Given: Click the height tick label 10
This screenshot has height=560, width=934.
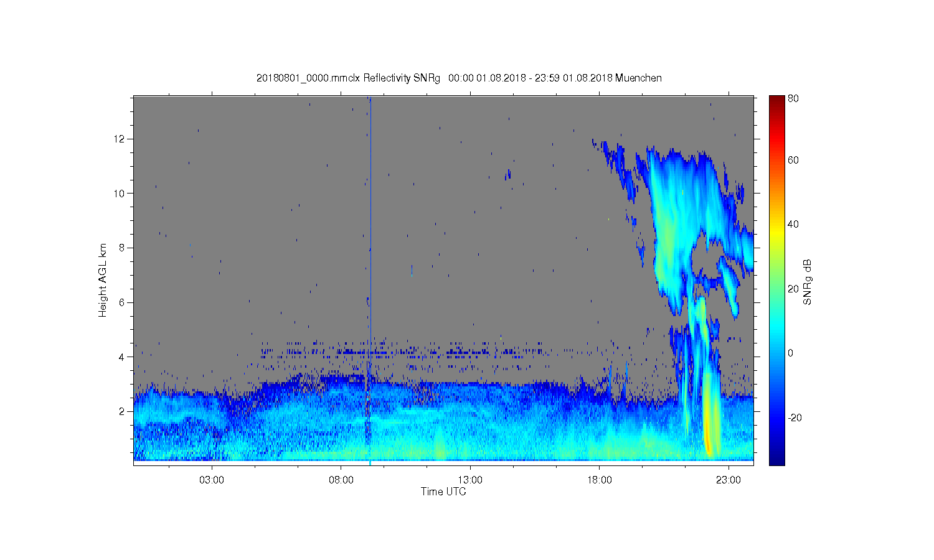Looking at the screenshot, I should point(119,194).
